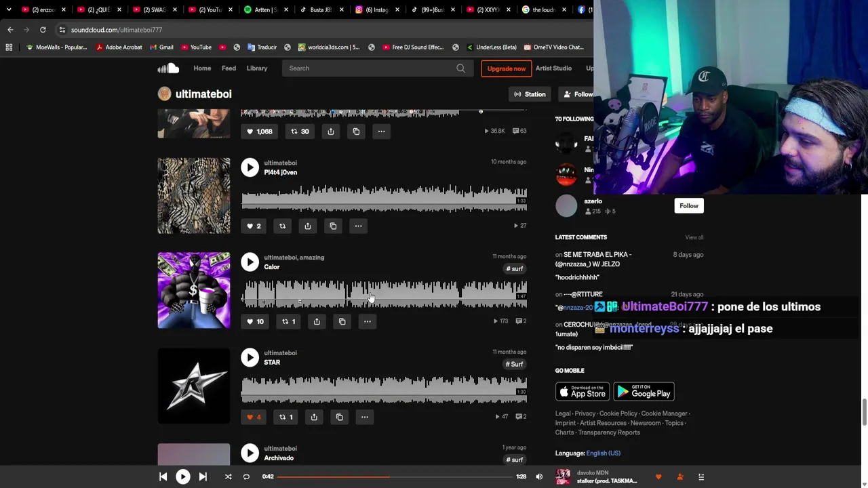868x488 pixels.
Task: Copy link of the Pl4t4 j0ven track
Action: [333, 226]
